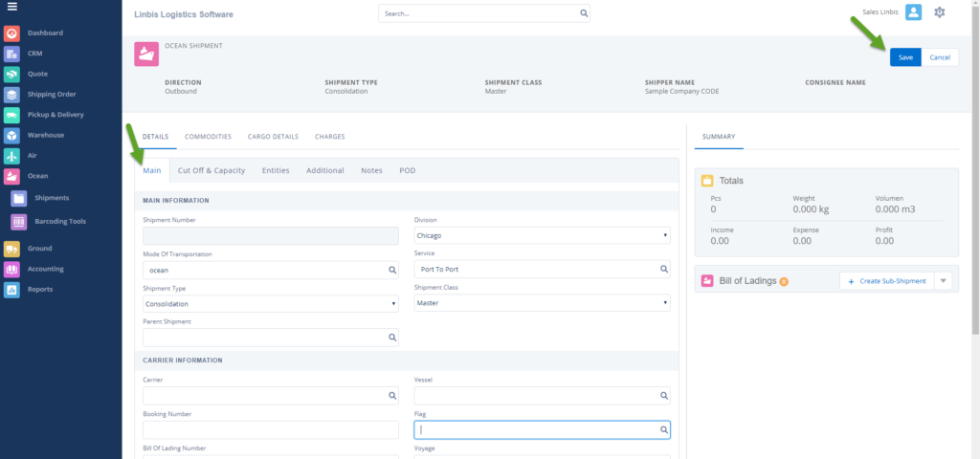The image size is (980, 459).
Task: Open the Shipment Type Consolidation dropdown
Action: (x=271, y=303)
